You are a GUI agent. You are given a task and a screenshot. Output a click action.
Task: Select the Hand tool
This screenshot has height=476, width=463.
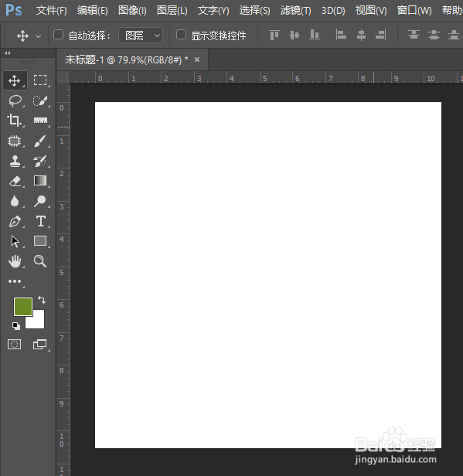(15, 261)
